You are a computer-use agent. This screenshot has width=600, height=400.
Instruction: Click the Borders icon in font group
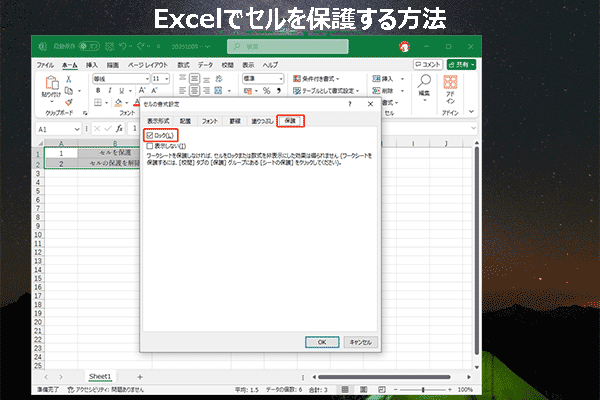point(98,103)
